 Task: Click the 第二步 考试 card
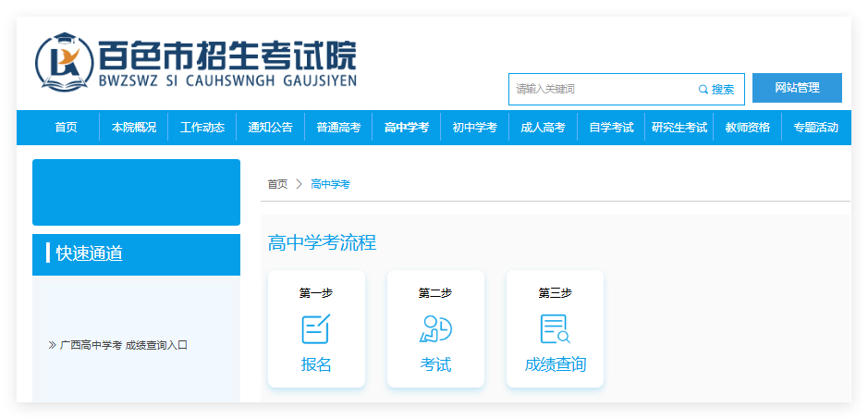pyautogui.click(x=435, y=328)
